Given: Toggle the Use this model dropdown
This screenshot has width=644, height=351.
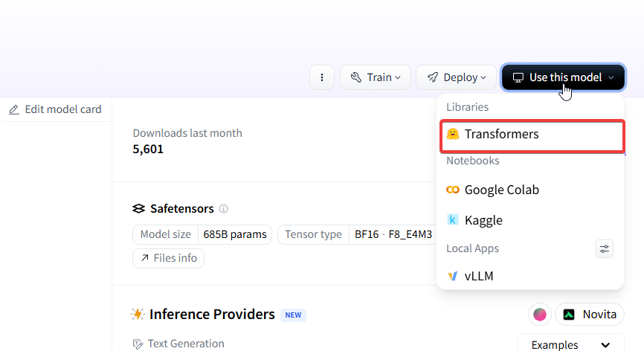Looking at the screenshot, I should click(564, 77).
